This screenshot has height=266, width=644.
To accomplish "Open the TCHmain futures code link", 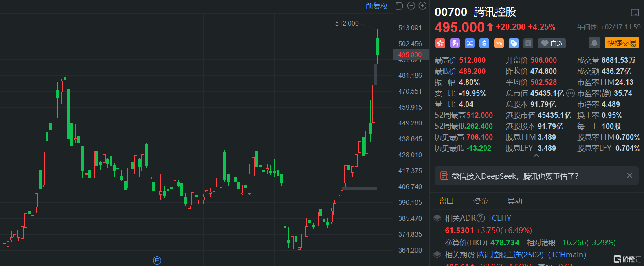I will click(567, 255).
